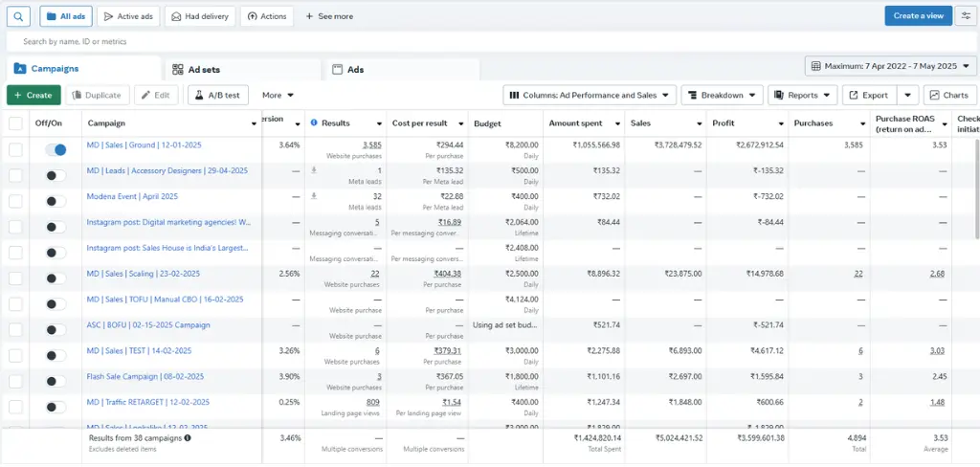Click the vertical table scrollbar
The image size is (980, 467).
coord(977,189)
